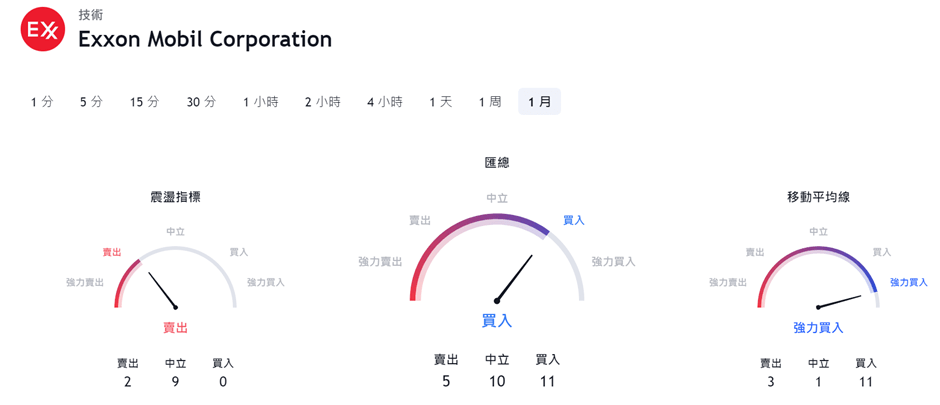Select the 5 分 timeframe tab

[91, 102]
